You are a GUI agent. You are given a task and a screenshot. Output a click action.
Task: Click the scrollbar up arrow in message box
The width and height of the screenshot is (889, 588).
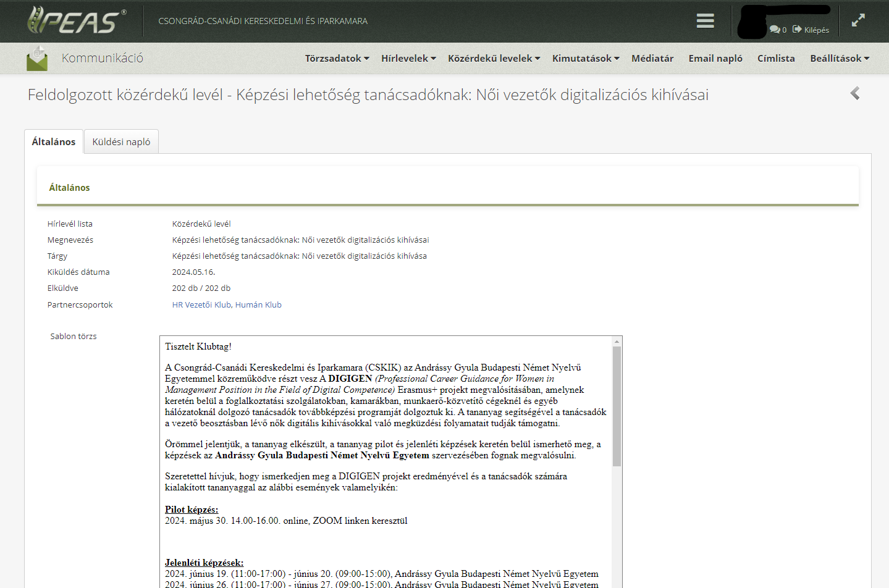pos(617,341)
